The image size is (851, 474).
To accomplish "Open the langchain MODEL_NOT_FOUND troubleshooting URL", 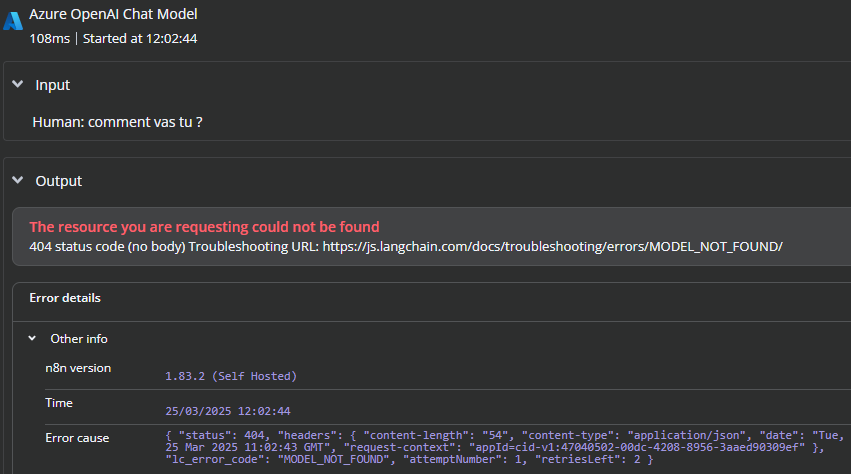I will [x=552, y=247].
